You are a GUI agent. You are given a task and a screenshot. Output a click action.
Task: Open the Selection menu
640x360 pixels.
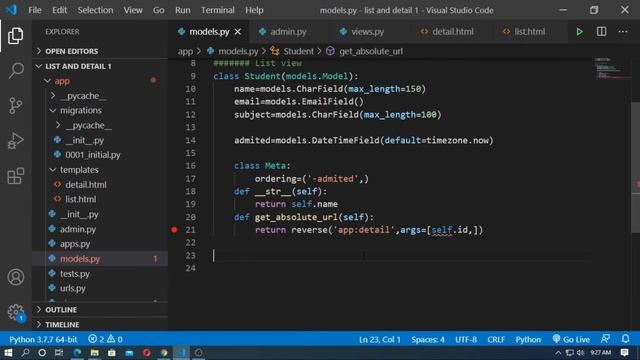click(95, 10)
